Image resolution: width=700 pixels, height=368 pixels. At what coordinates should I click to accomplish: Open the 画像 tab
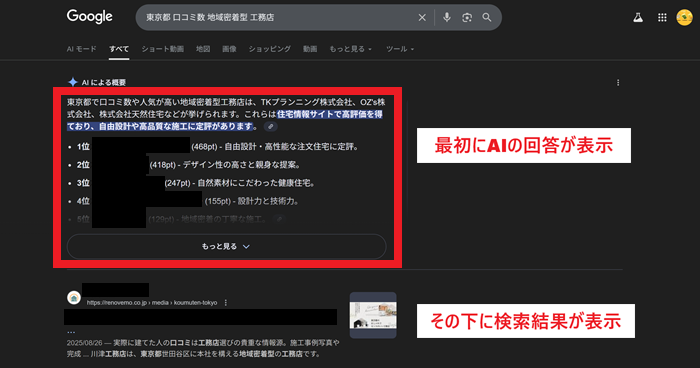pos(229,49)
